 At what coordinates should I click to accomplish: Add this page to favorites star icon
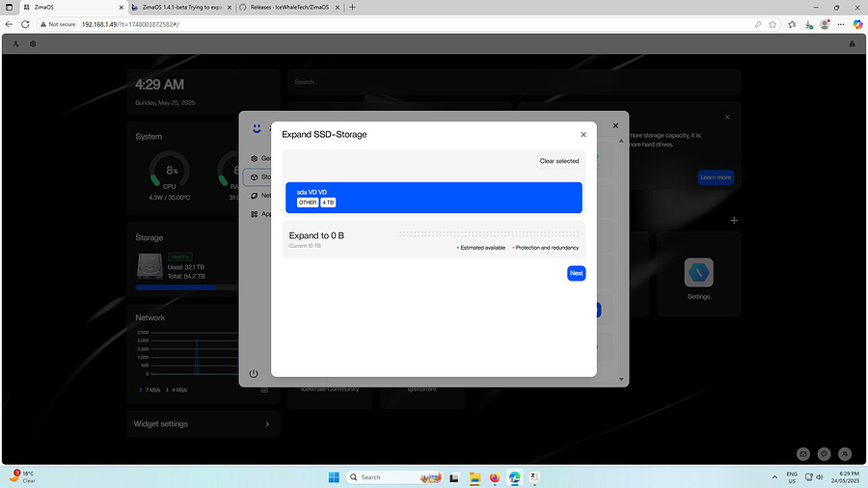pos(773,24)
